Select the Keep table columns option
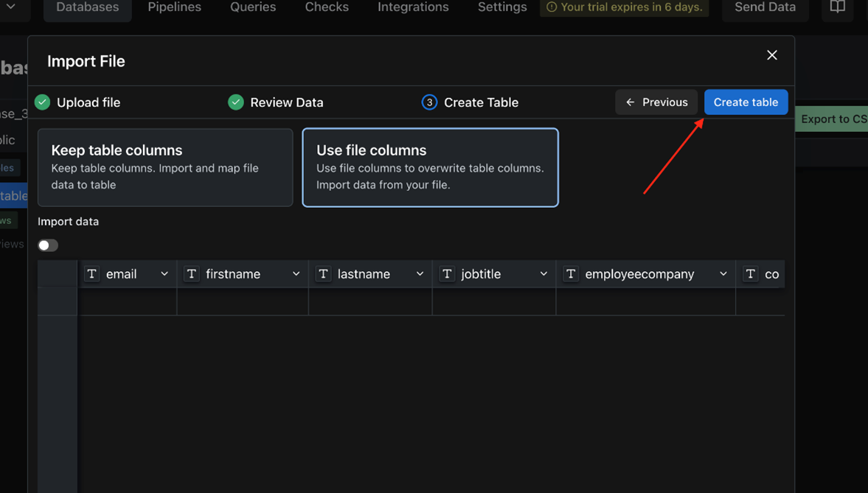The height and width of the screenshot is (493, 868). pyautogui.click(x=165, y=167)
